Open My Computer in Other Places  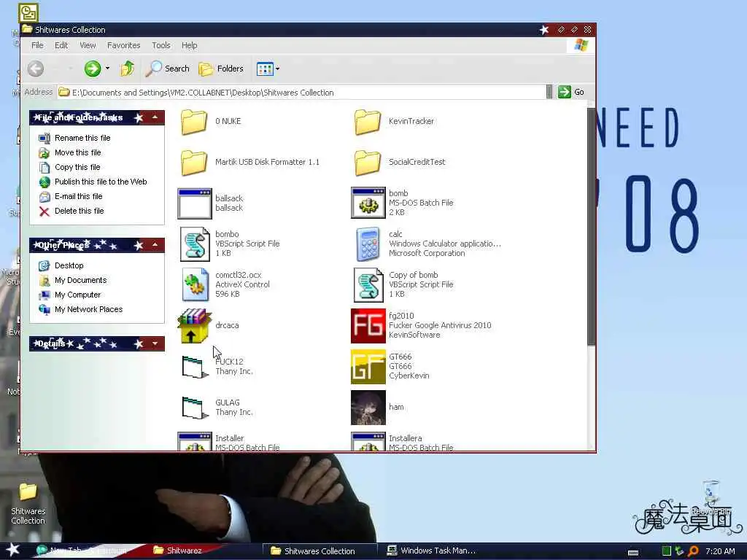pyautogui.click(x=77, y=295)
